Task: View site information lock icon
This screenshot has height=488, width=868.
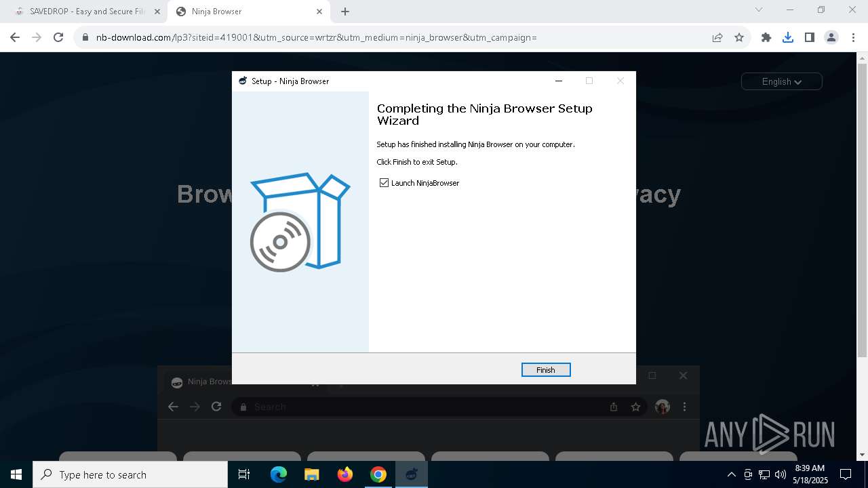Action: point(85,37)
